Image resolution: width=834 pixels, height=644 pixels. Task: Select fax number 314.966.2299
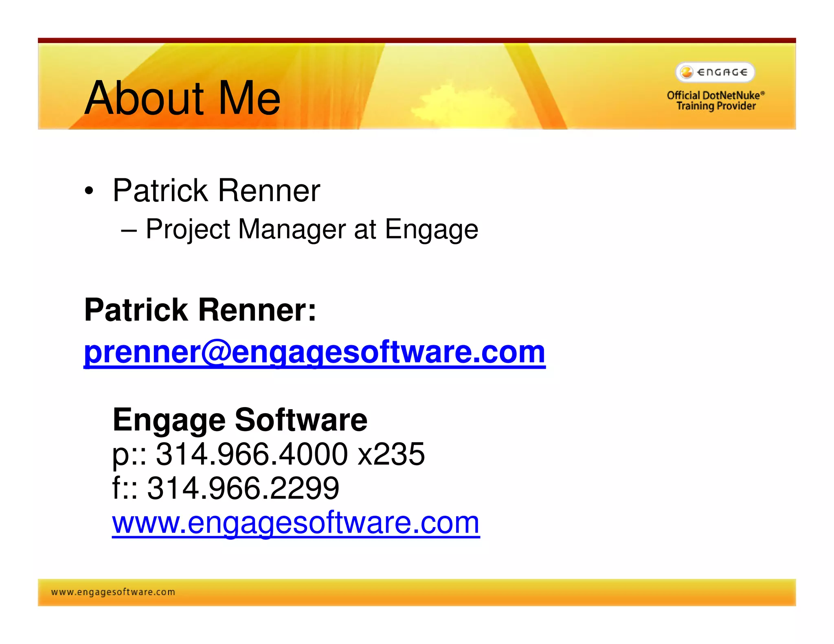pos(243,488)
